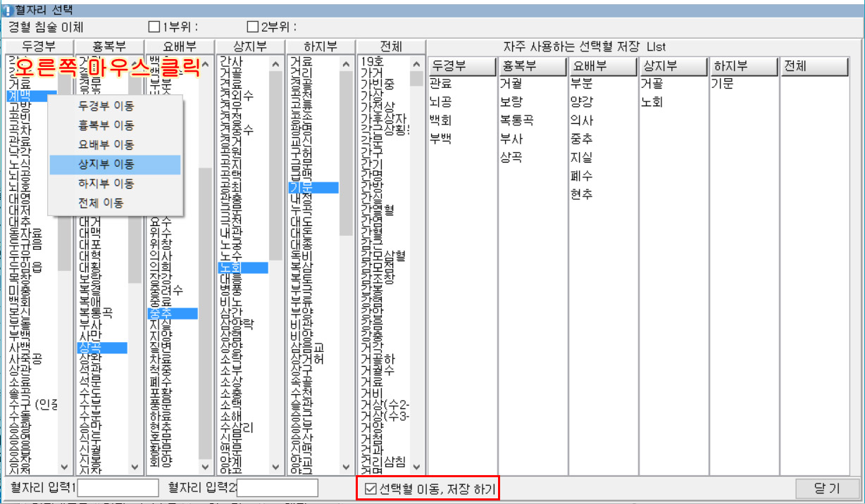Uncheck 선택혈 이동, 저장 하기 option

click(x=371, y=488)
